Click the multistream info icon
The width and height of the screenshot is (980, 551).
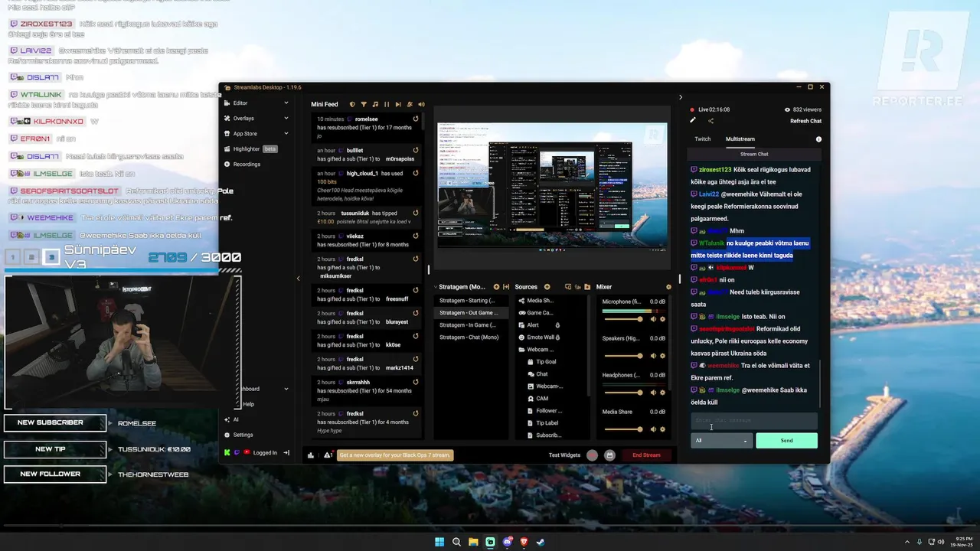tap(818, 139)
